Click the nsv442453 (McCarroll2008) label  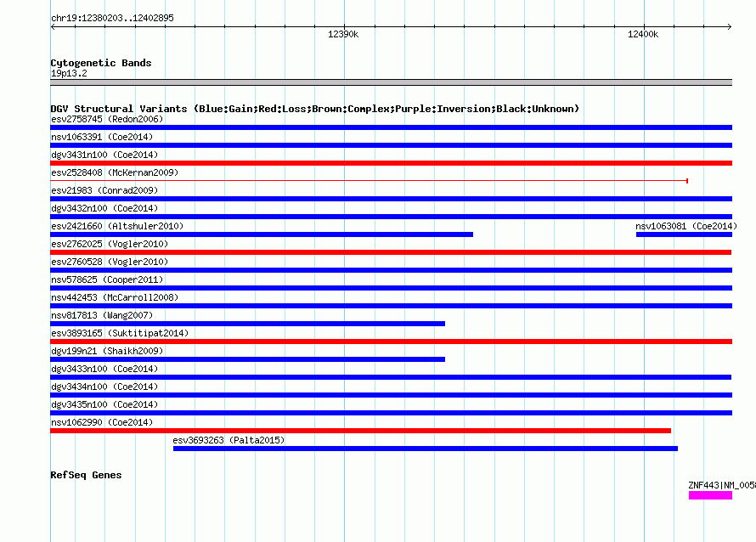(115, 297)
